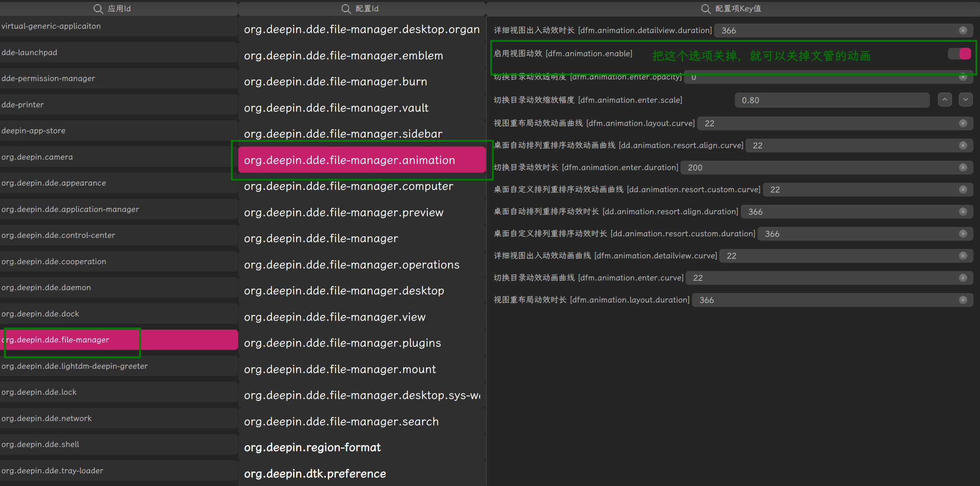Viewport: 980px width, 486px height.
Task: Clear the dd.animation.resort.custom.curve value
Action: [x=963, y=189]
